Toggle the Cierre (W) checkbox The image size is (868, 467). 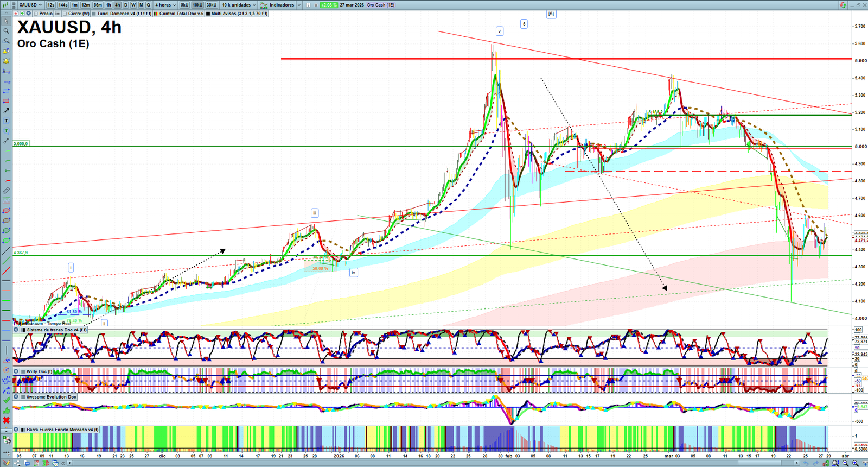(65, 14)
